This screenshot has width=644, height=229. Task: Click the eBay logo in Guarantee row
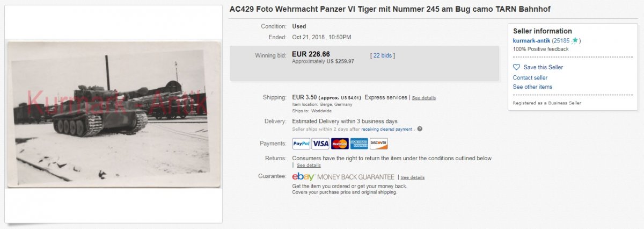[x=303, y=177]
